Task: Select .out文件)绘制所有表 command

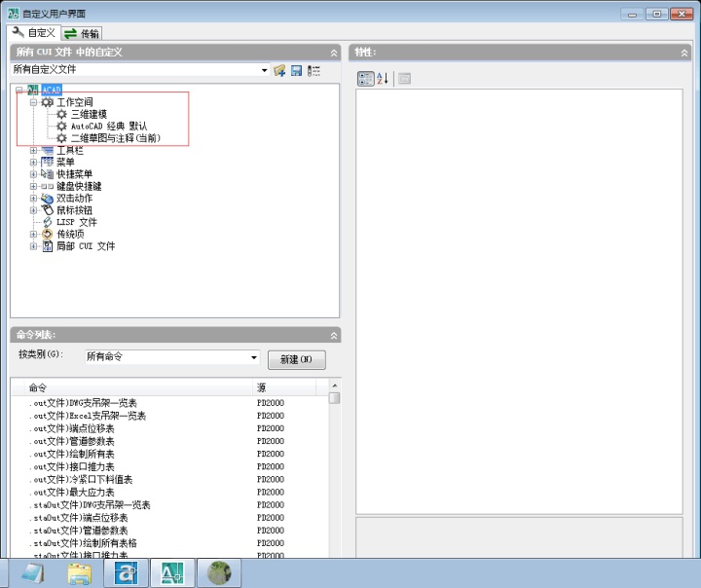Action: (72, 454)
